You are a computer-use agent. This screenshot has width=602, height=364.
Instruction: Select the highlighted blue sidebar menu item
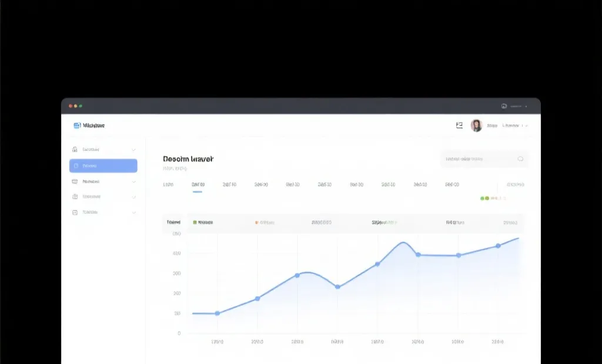click(103, 166)
